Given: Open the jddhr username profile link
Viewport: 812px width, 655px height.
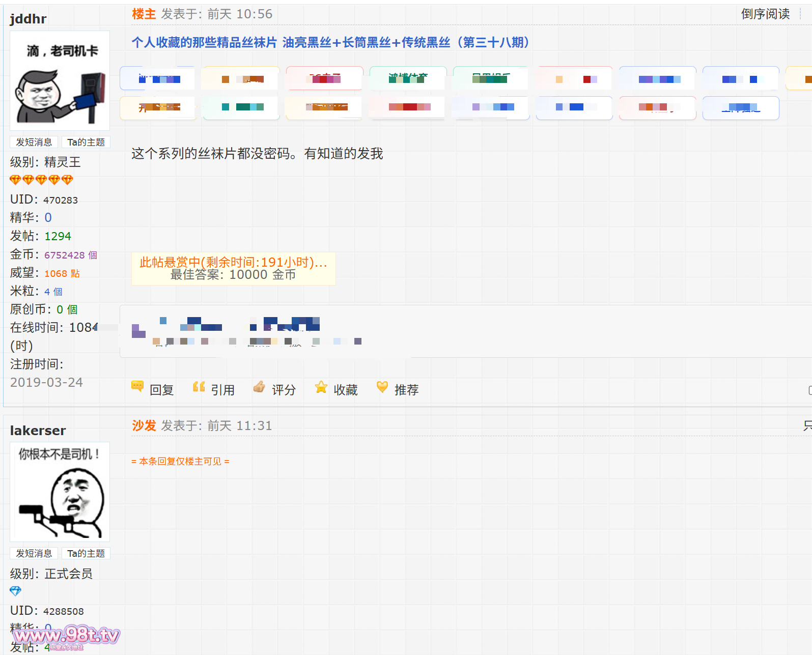Looking at the screenshot, I should (x=28, y=19).
